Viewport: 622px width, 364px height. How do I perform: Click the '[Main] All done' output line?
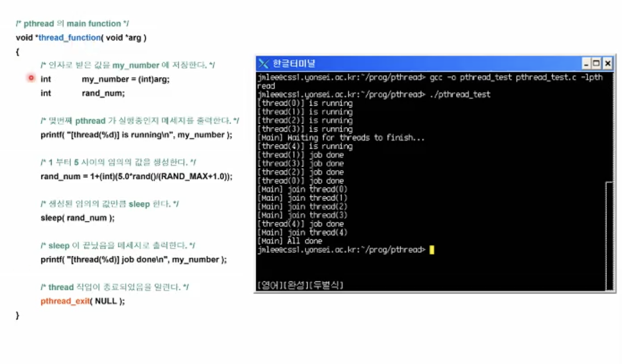[x=290, y=241]
